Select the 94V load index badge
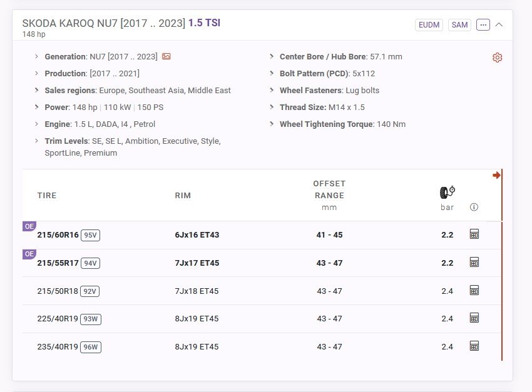 90,263
